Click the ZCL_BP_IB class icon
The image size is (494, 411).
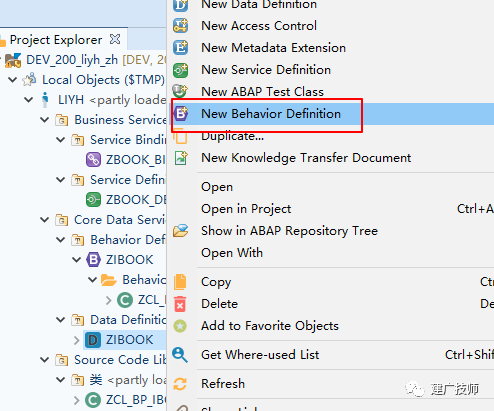click(x=93, y=400)
